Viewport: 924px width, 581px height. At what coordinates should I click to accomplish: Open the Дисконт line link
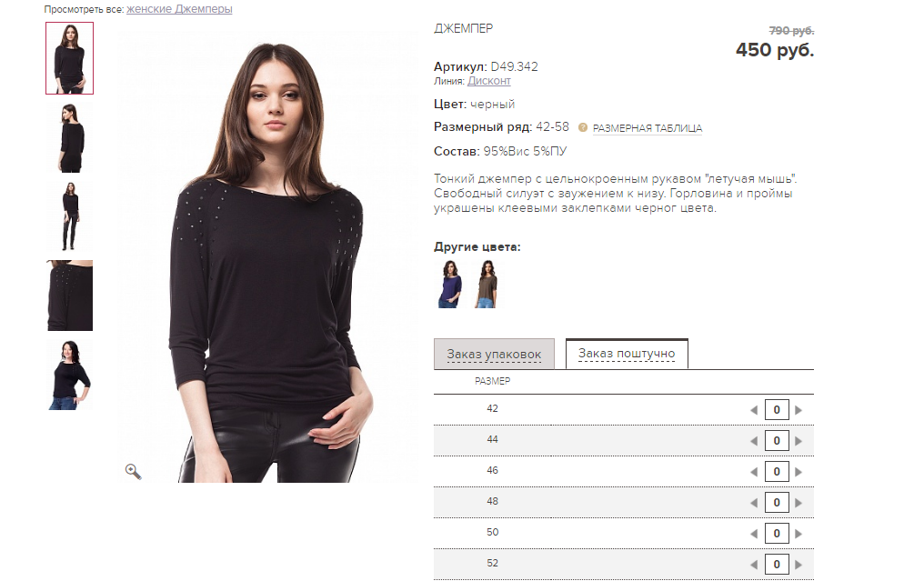coord(489,81)
